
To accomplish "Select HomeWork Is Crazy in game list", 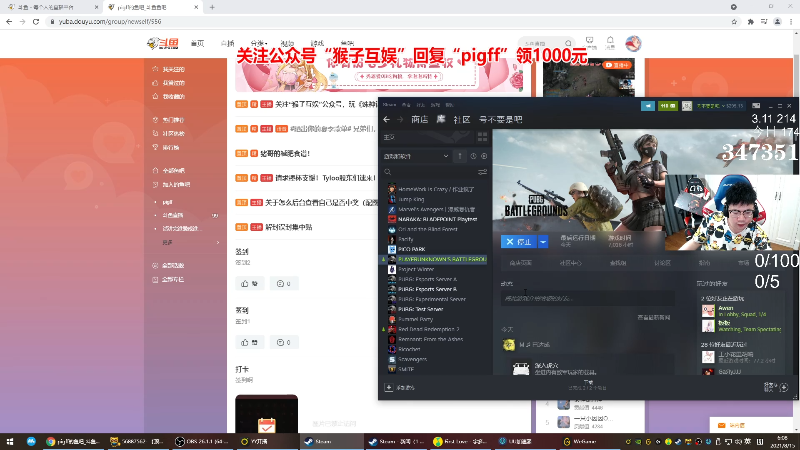I will click(435, 189).
